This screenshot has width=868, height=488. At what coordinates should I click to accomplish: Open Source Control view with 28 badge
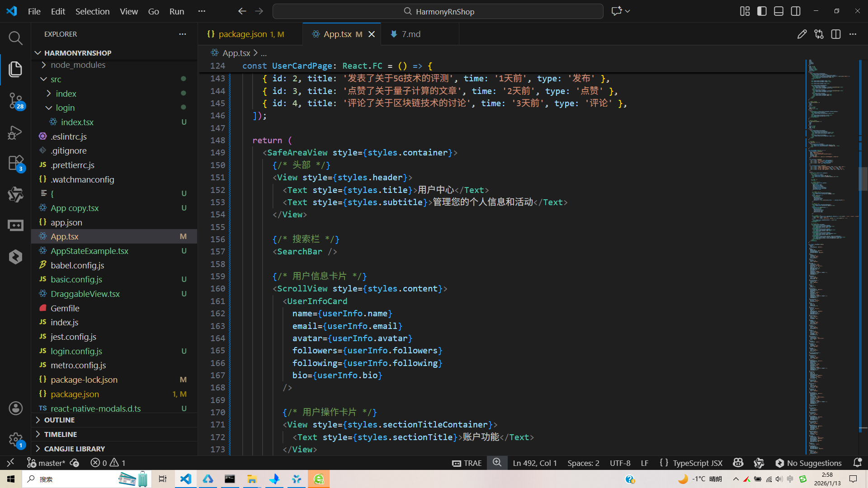point(15,100)
